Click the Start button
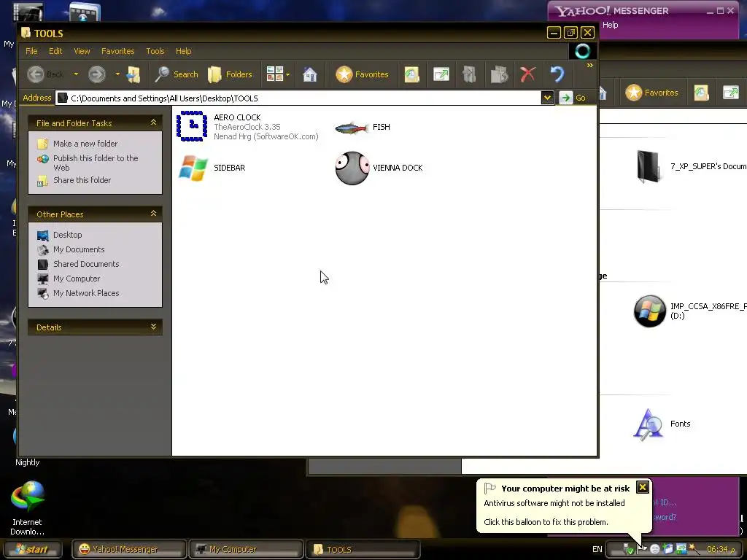The width and height of the screenshot is (747, 560). coord(31,549)
